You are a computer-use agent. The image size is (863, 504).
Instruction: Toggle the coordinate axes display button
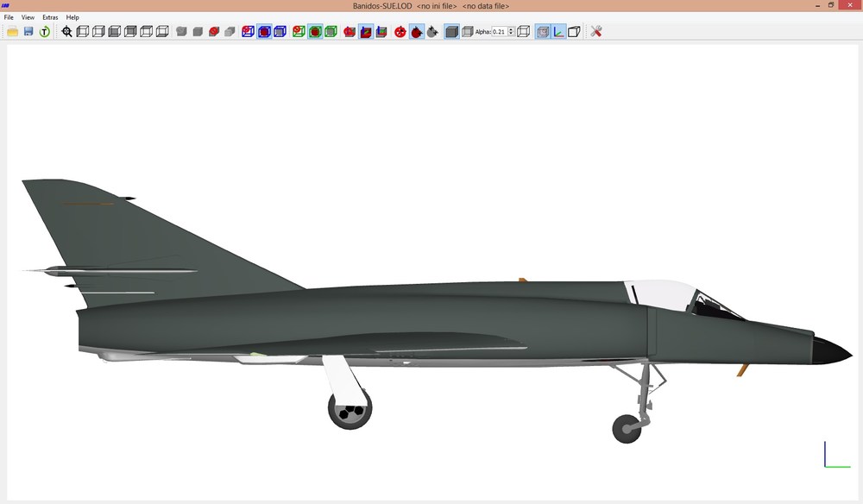558,31
